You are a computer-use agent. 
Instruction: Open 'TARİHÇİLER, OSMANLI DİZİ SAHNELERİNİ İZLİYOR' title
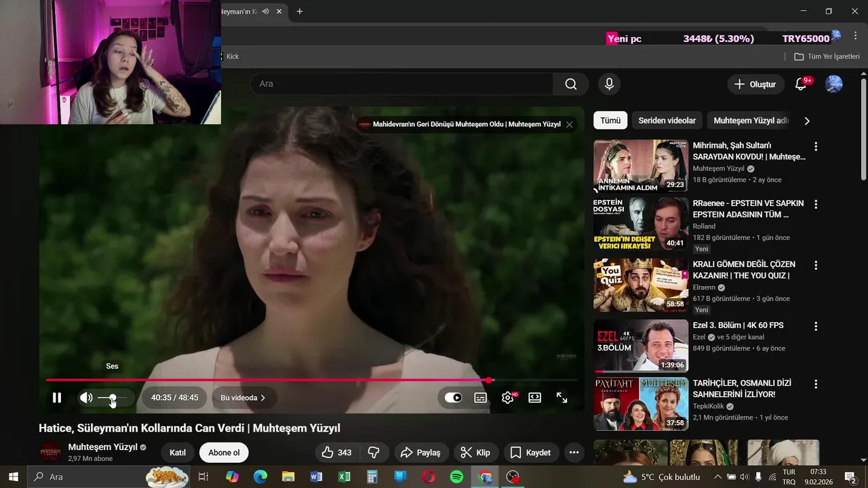pyautogui.click(x=742, y=388)
